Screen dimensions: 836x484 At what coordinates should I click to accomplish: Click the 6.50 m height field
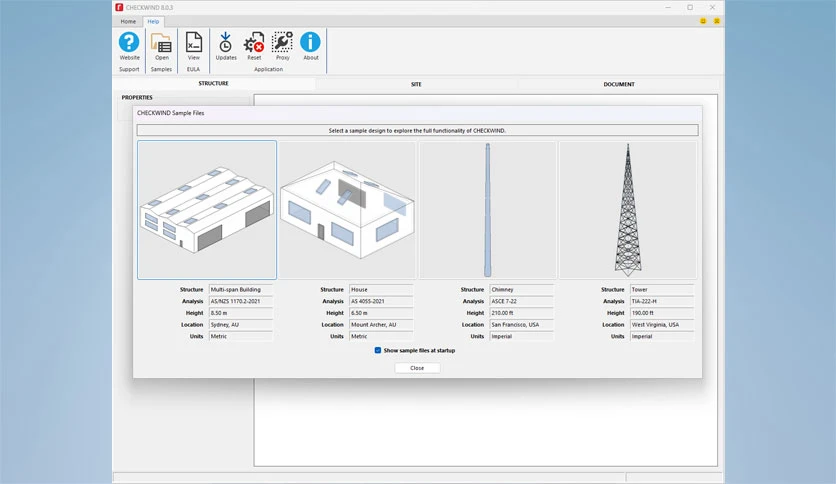(x=381, y=313)
